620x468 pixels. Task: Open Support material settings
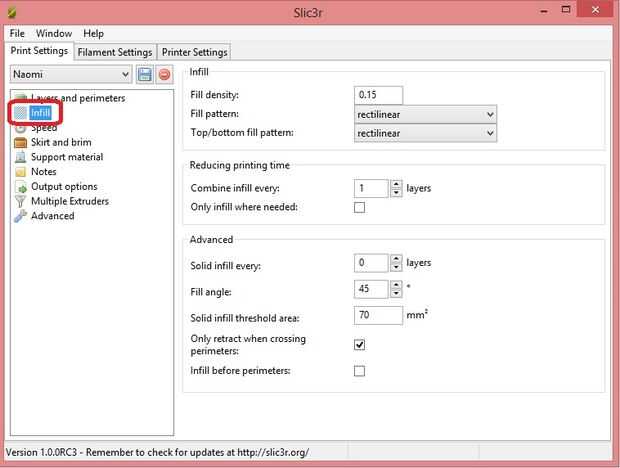click(67, 157)
